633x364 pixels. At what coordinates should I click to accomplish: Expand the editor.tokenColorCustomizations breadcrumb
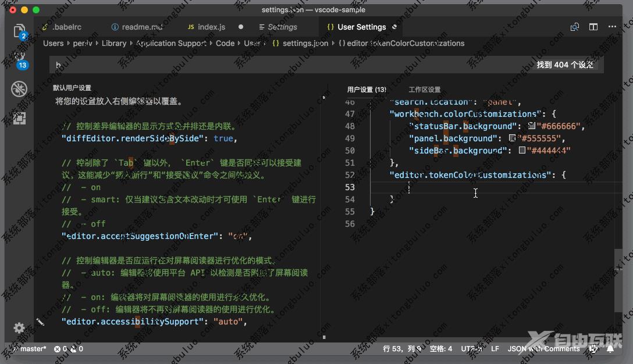[406, 43]
